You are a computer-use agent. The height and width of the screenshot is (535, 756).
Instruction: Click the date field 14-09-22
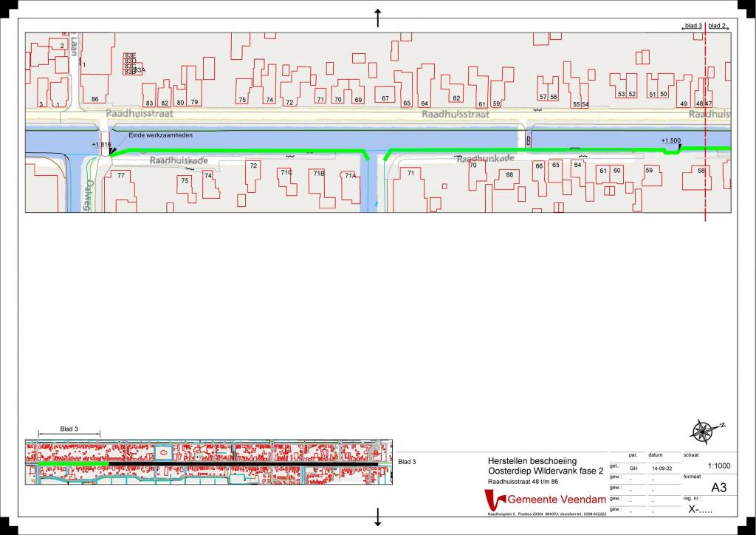click(661, 468)
